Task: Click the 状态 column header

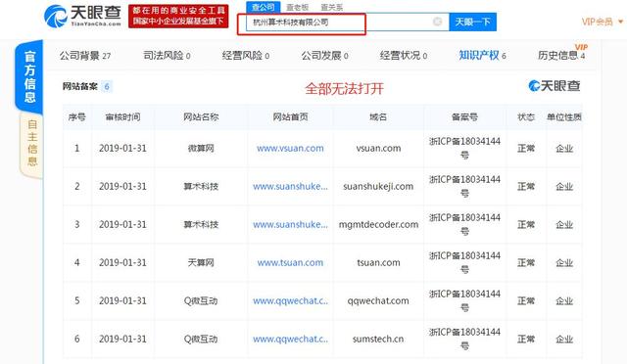Action: pos(526,117)
